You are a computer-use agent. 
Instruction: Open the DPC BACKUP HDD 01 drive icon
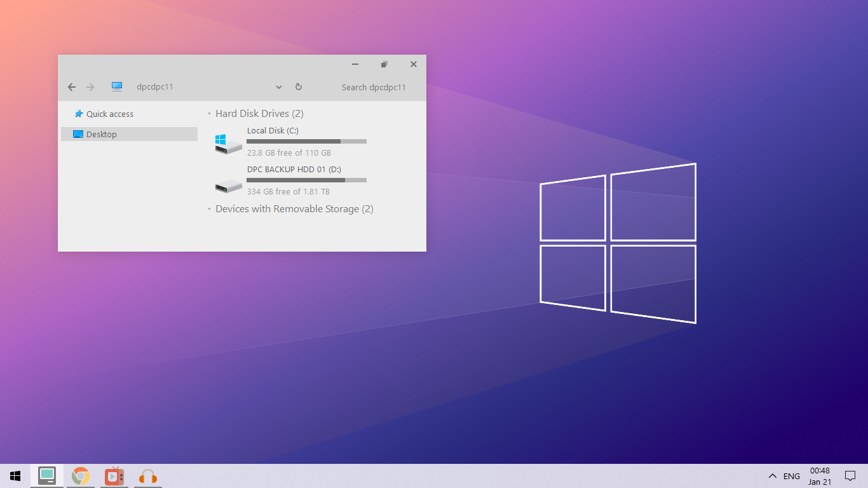pyautogui.click(x=227, y=184)
